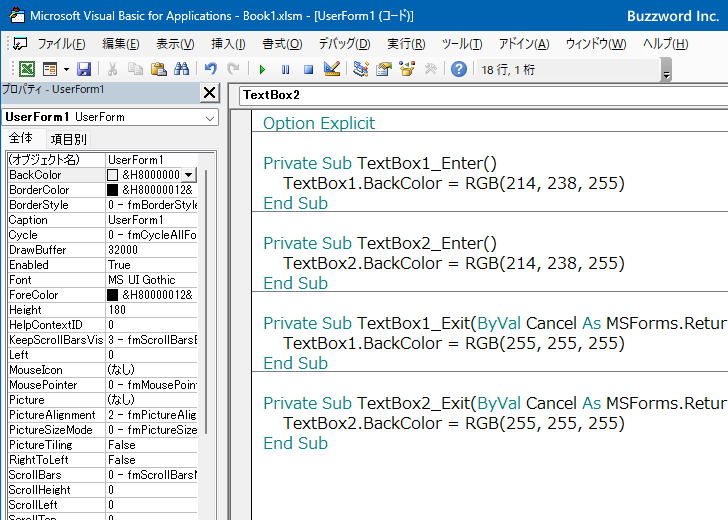This screenshot has width=728, height=520.
Task: Select the MouseIcon property row
Action: [103, 370]
